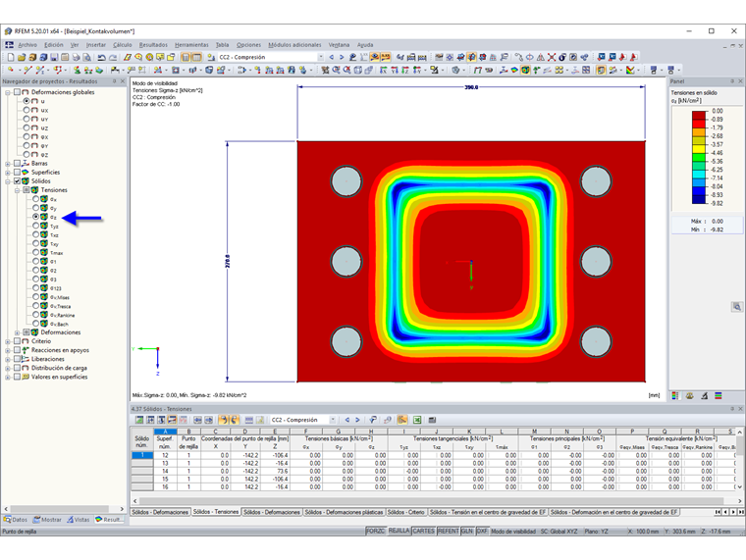Open the CC2 - Compresión dropdown in table toolbar
The width and height of the screenshot is (746, 560).
[x=333, y=420]
